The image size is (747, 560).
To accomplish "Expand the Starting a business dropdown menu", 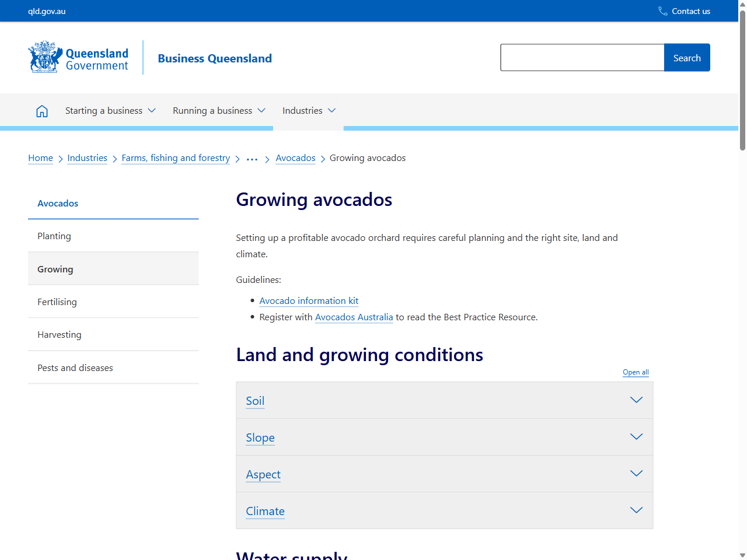I will tap(110, 110).
